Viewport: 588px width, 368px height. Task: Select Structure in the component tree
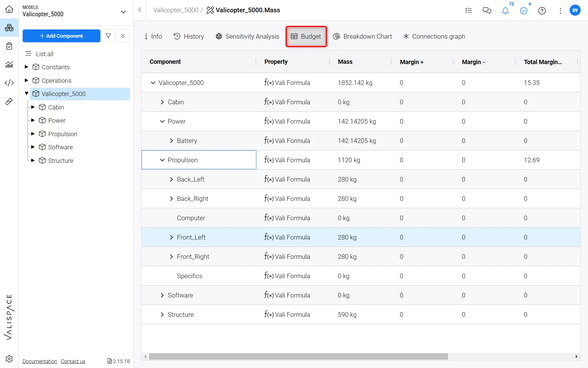tap(61, 161)
